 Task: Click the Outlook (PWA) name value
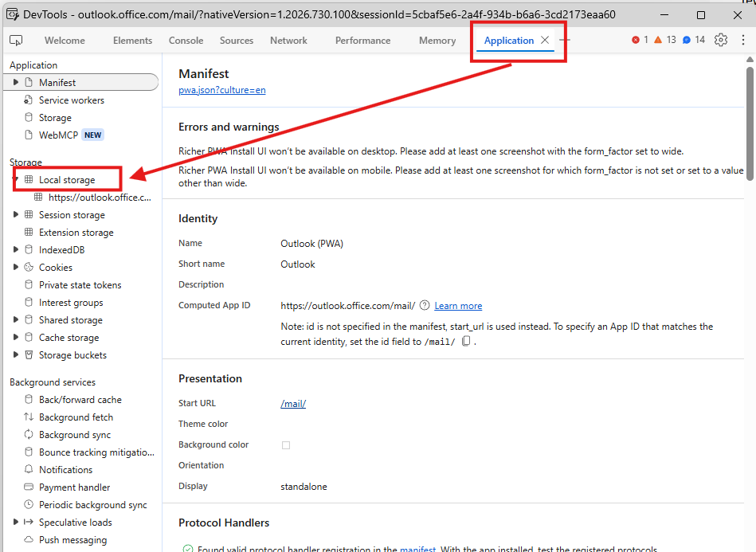pos(312,244)
